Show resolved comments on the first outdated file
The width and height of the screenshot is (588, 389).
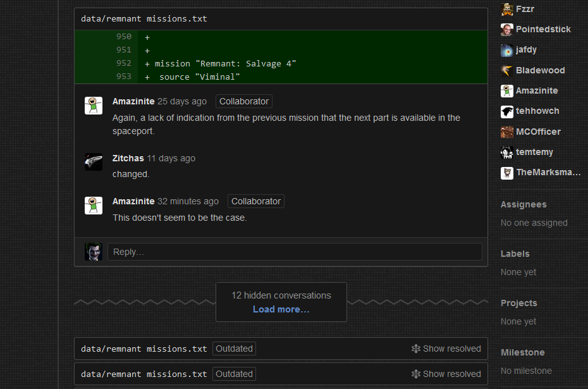(446, 349)
